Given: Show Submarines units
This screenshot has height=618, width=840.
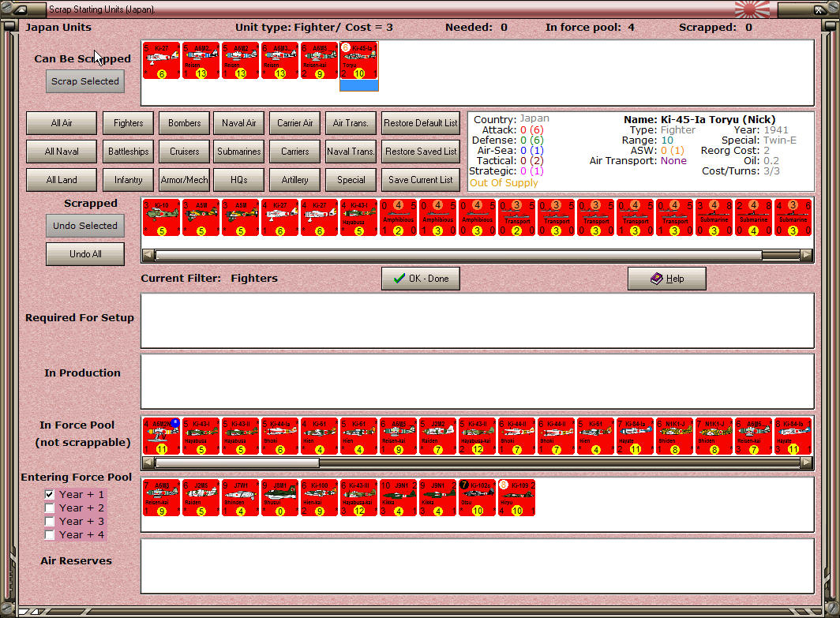Looking at the screenshot, I should click(x=239, y=152).
